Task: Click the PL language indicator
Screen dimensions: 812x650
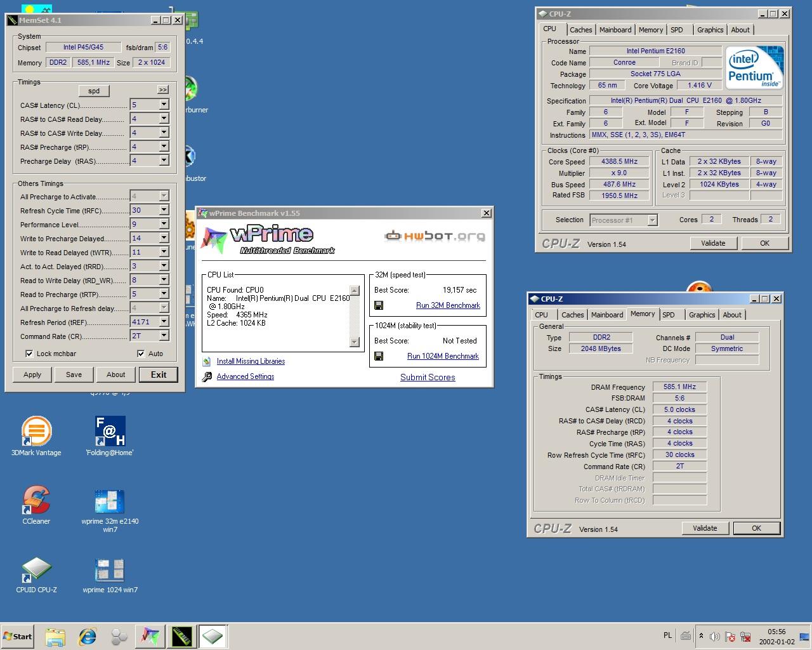Action: pos(667,635)
